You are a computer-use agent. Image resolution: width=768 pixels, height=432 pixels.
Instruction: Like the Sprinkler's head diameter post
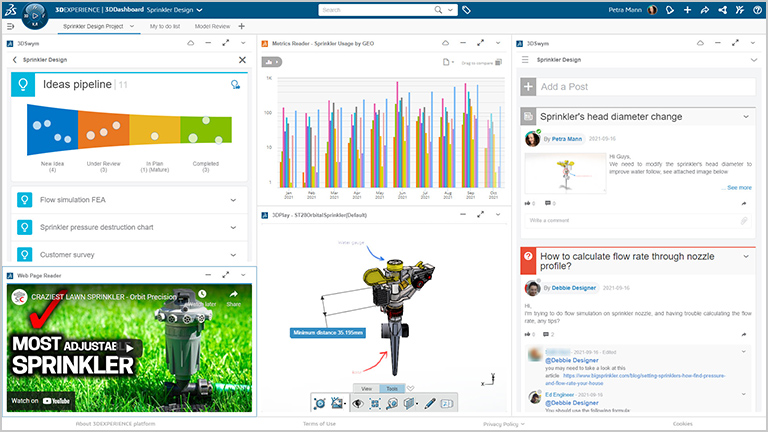click(528, 203)
